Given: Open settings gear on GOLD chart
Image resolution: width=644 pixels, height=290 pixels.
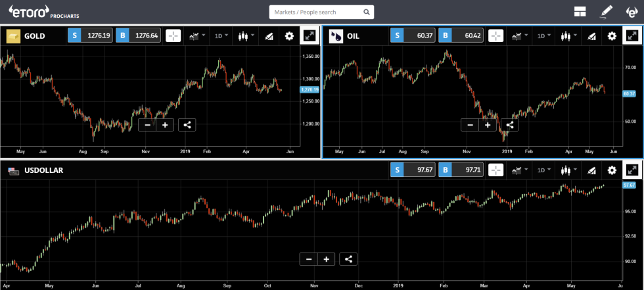Looking at the screenshot, I should (x=289, y=36).
